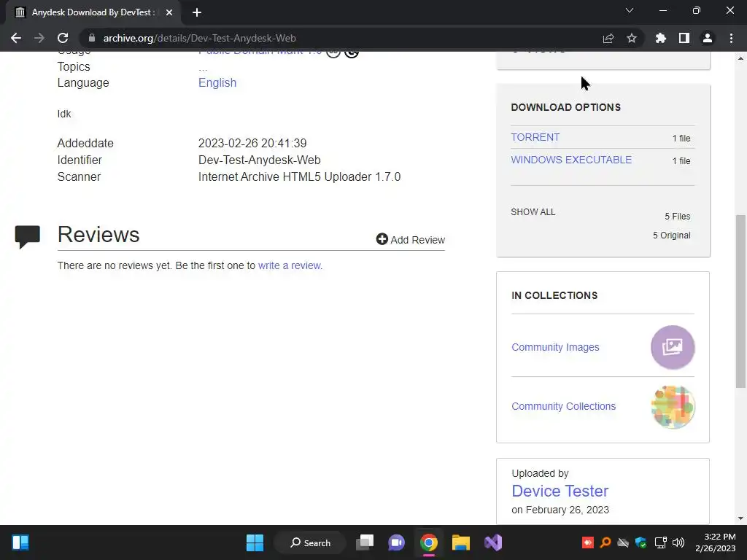Click the Community Images purple thumbnail
747x560 pixels.
[x=673, y=347]
